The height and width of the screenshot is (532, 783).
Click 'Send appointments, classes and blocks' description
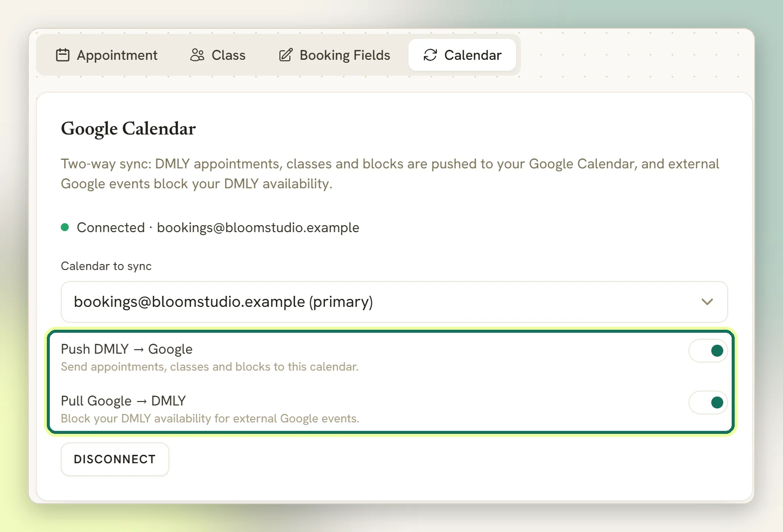210,367
